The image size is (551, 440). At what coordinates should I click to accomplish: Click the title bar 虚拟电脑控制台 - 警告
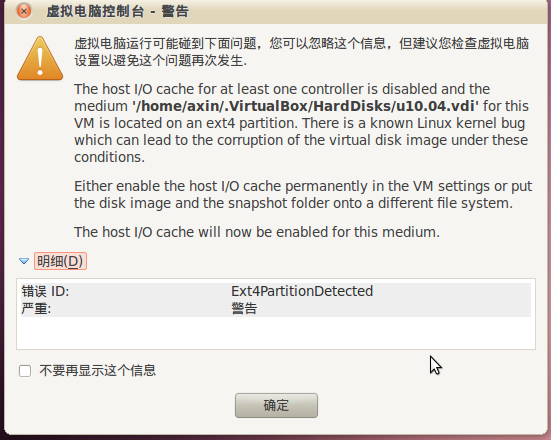(x=117, y=11)
